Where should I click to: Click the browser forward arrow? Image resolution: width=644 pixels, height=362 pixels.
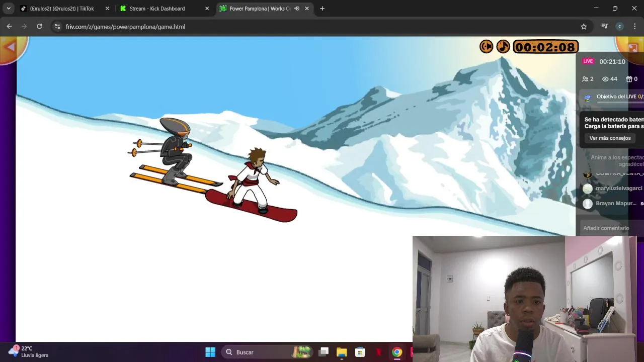click(24, 26)
